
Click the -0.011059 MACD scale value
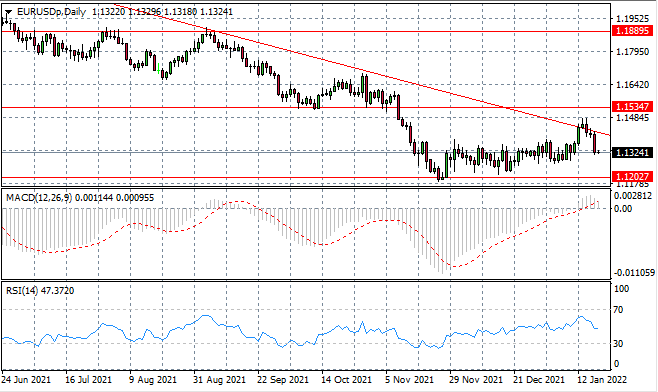633,273
